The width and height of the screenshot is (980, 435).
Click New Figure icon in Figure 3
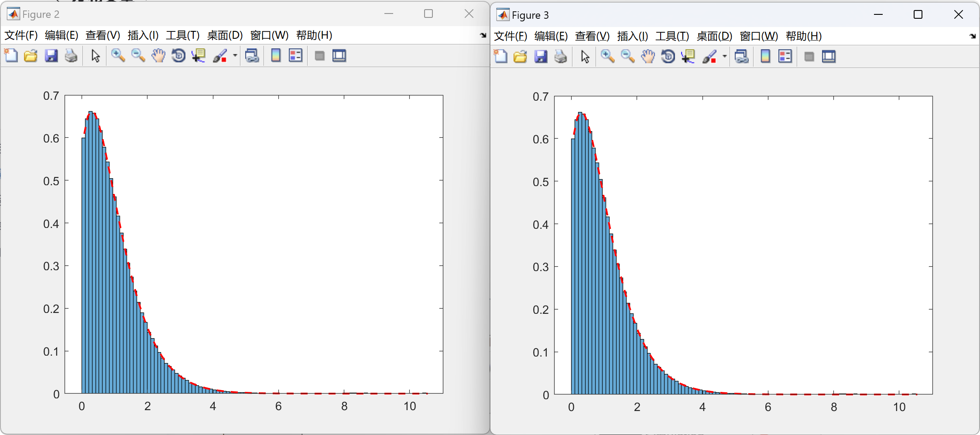[501, 57]
